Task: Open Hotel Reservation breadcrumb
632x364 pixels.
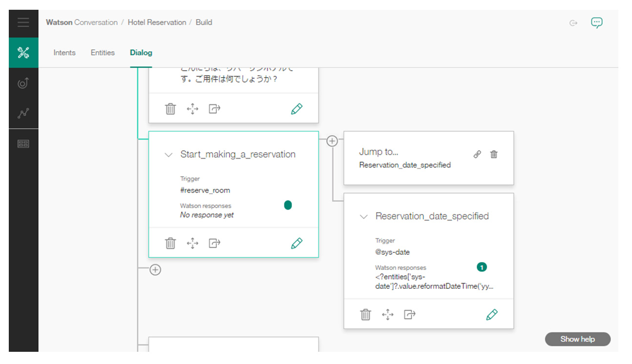Action: coord(157,22)
